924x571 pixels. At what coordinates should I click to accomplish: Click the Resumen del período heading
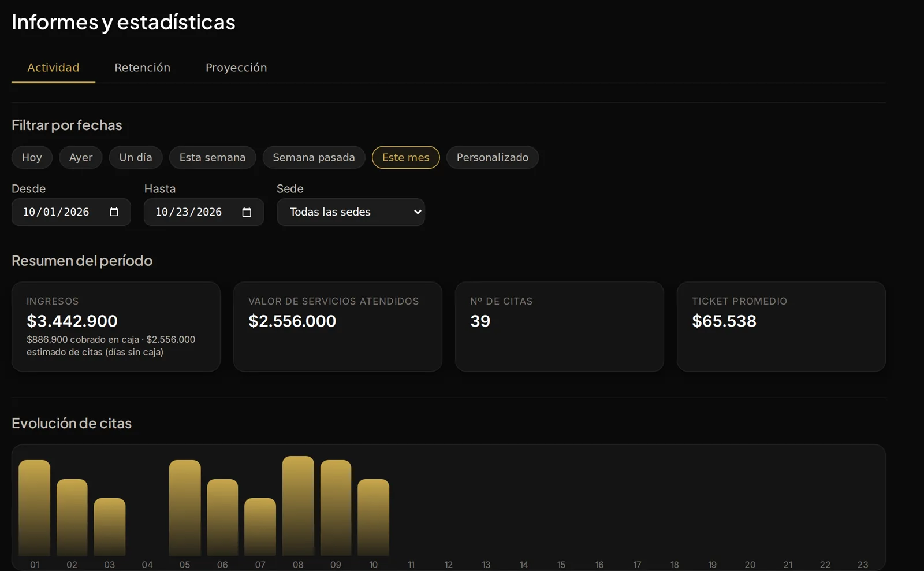pyautogui.click(x=82, y=261)
